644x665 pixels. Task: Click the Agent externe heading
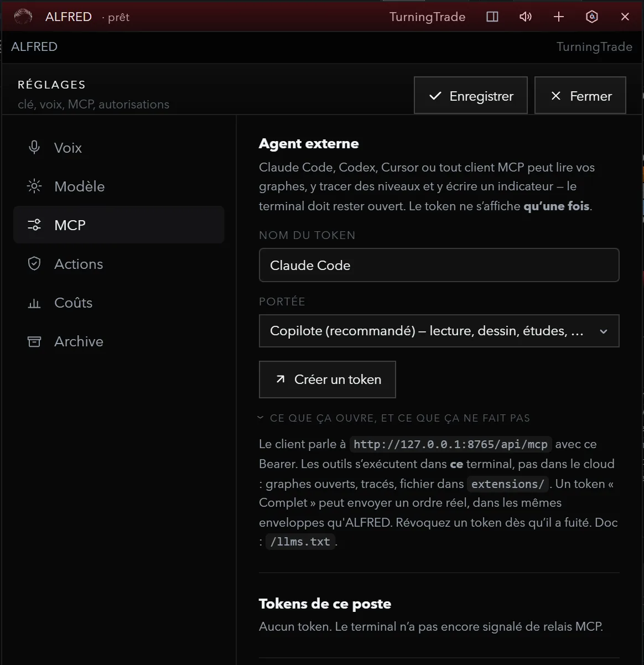(x=309, y=143)
